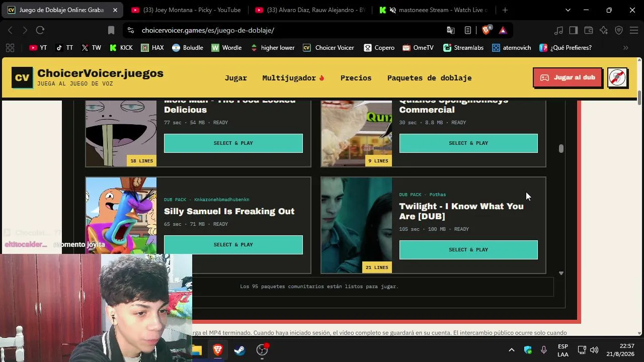Open the ¿Qué Prefieres? bookmark
The width and height of the screenshot is (644, 362).
(566, 48)
